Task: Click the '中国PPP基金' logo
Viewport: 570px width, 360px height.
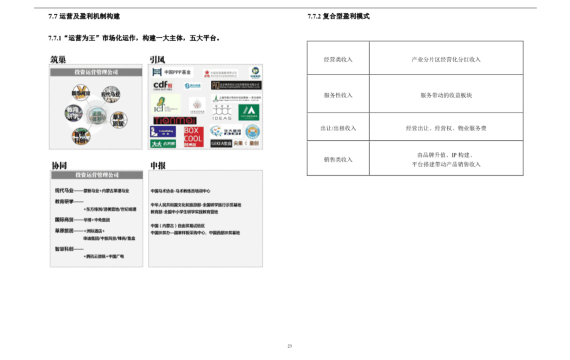Action: pyautogui.click(x=172, y=72)
